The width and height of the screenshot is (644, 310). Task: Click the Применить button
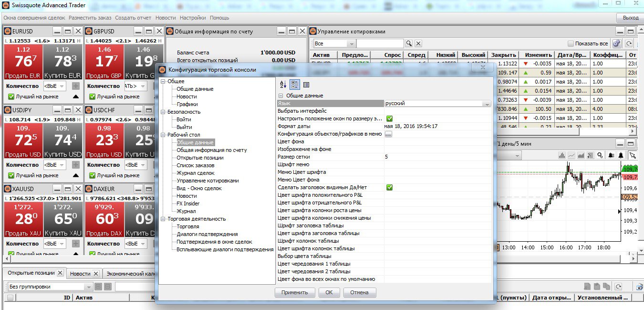pos(294,292)
